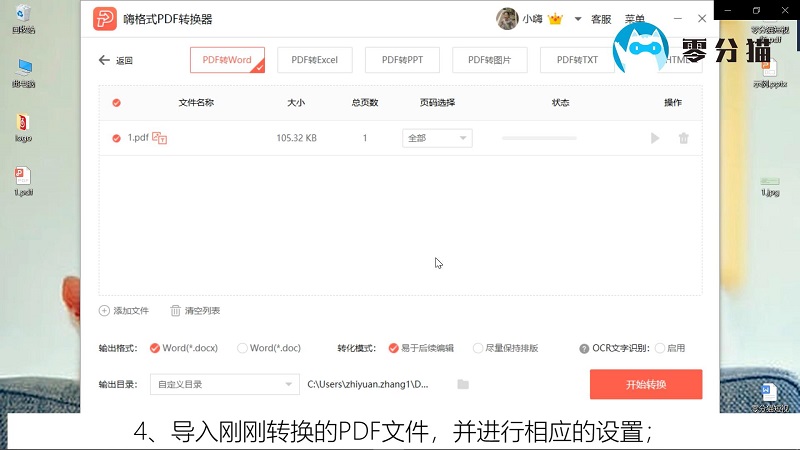Click the PDF converter app logo
The height and width of the screenshot is (450, 800).
pos(105,19)
